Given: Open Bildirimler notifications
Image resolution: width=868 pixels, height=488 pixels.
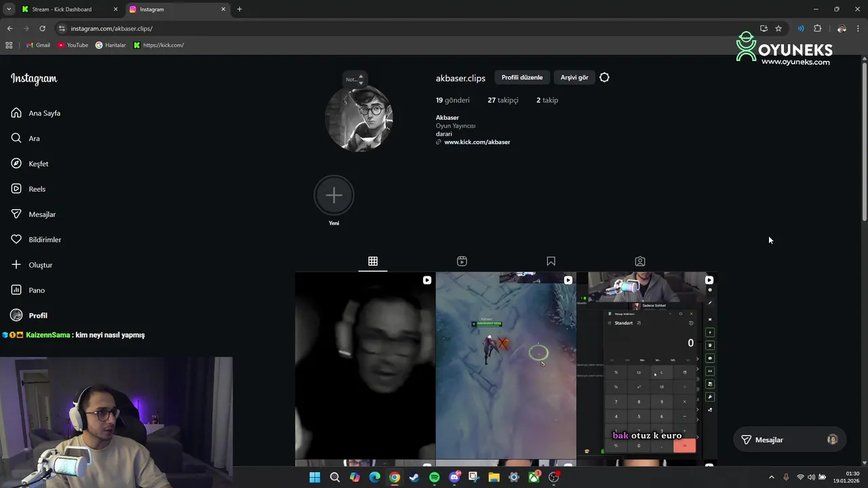Looking at the screenshot, I should 36,239.
